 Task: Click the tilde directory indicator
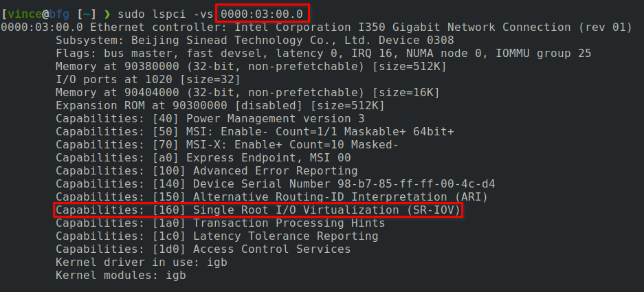tap(87, 14)
